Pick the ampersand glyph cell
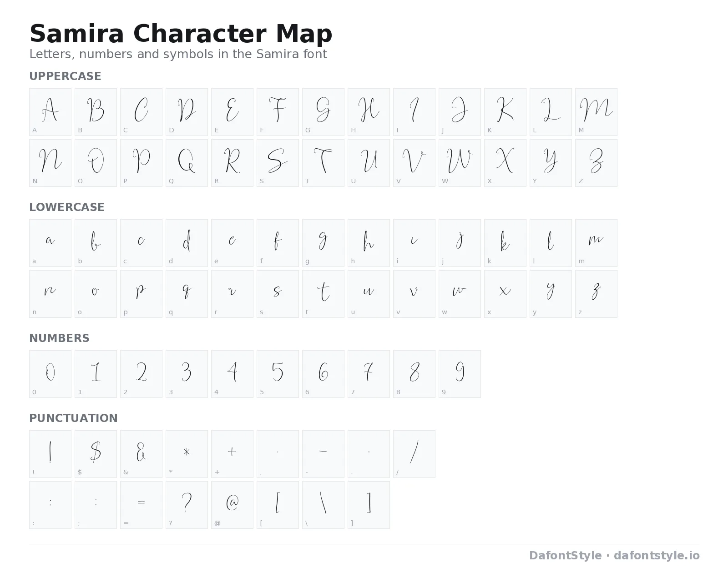Screen dimensions: 728x573 (141, 454)
